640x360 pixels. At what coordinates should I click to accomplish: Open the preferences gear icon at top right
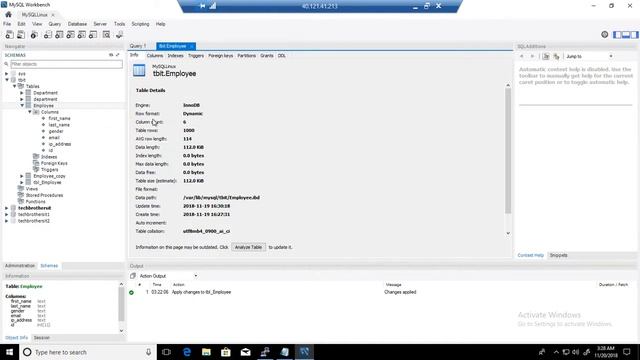604,35
